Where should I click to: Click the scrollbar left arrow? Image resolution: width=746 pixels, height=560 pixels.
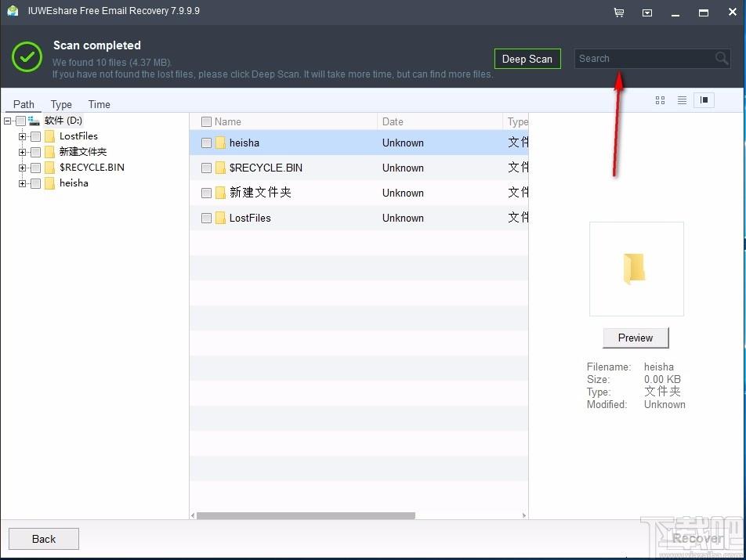pos(193,516)
